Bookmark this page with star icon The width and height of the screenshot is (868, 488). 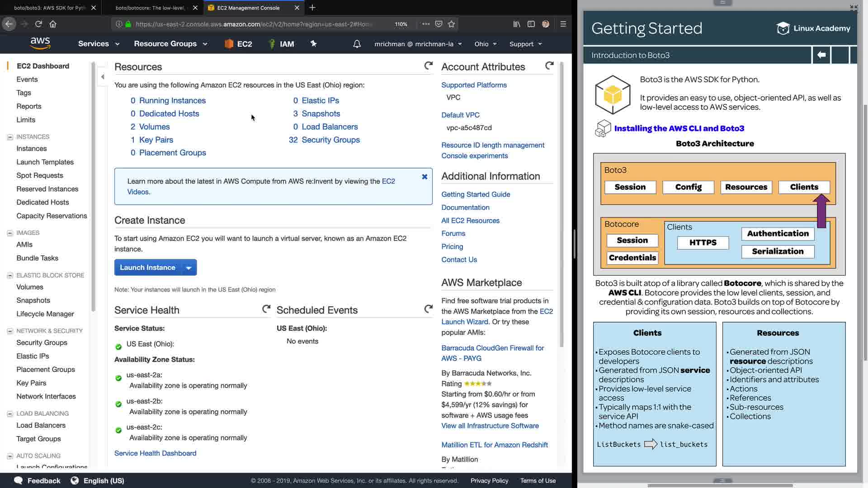coord(451,24)
